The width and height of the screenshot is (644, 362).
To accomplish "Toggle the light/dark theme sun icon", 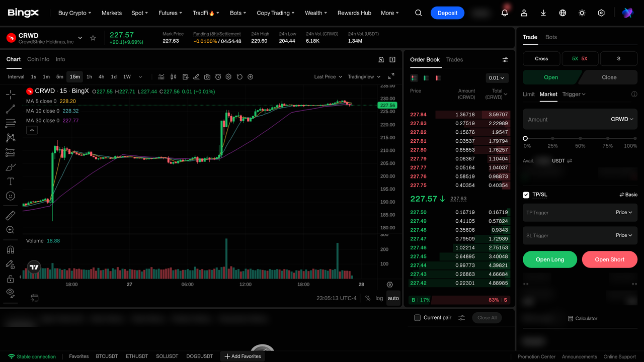I will [582, 13].
